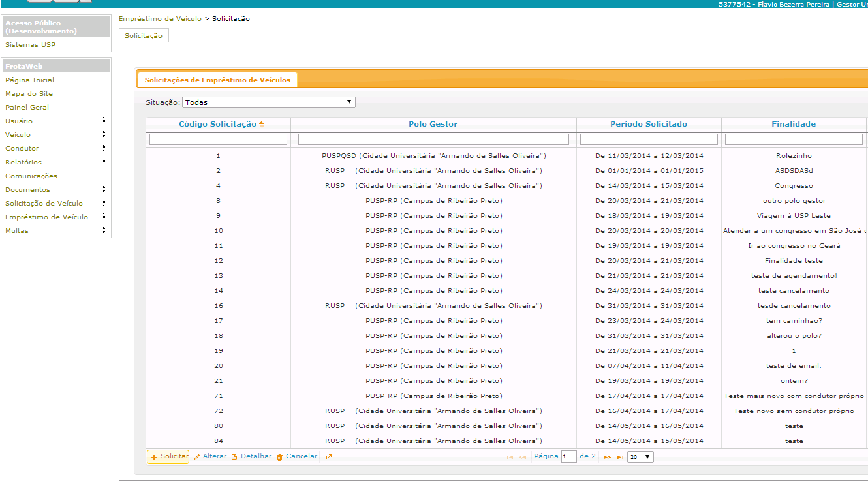Image resolution: width=868 pixels, height=481 pixels.
Task: Select row ontem?
Action: [506, 381]
